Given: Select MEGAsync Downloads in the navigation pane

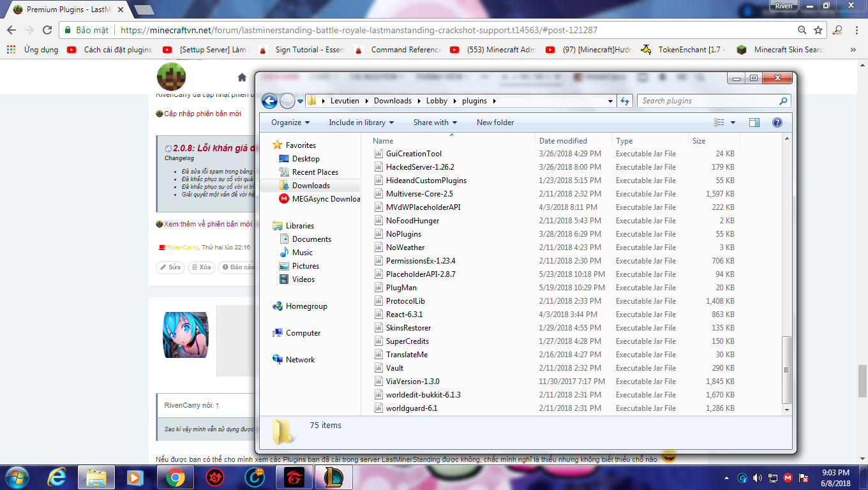Looking at the screenshot, I should [x=319, y=199].
